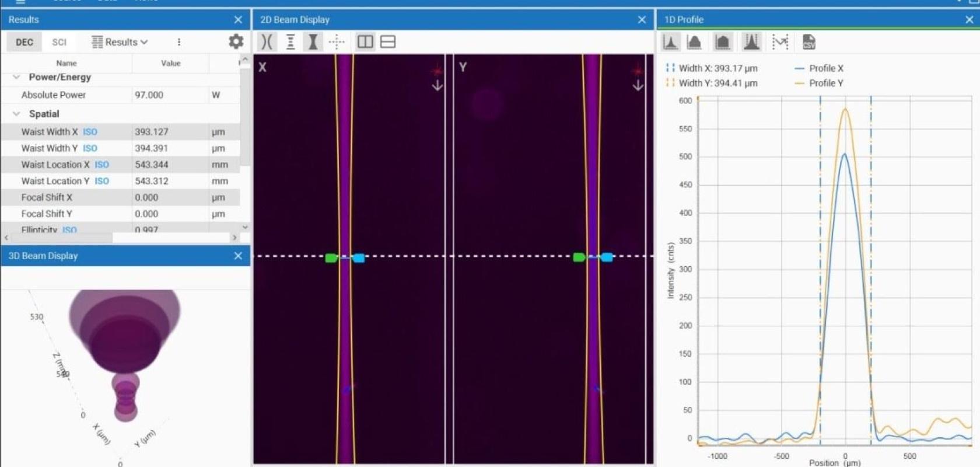Select the Waist Width X row

(x=50, y=132)
